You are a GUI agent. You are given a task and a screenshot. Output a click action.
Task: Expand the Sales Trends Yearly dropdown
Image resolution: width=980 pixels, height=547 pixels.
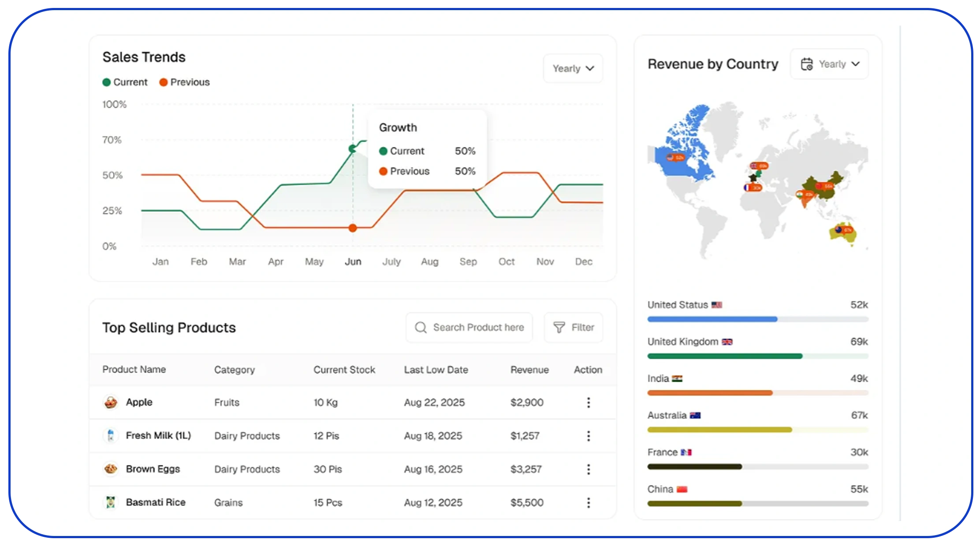[x=573, y=68]
